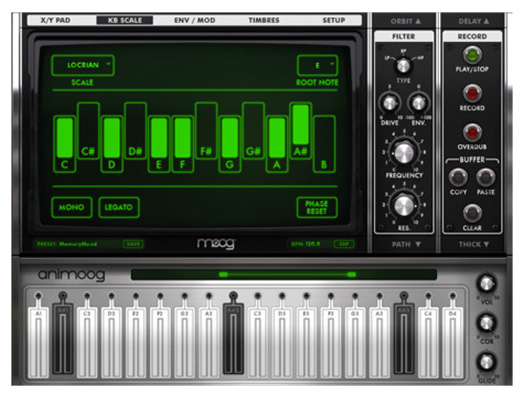The image size is (525, 399).
Task: Enable the C# note in the scale
Action: point(88,131)
